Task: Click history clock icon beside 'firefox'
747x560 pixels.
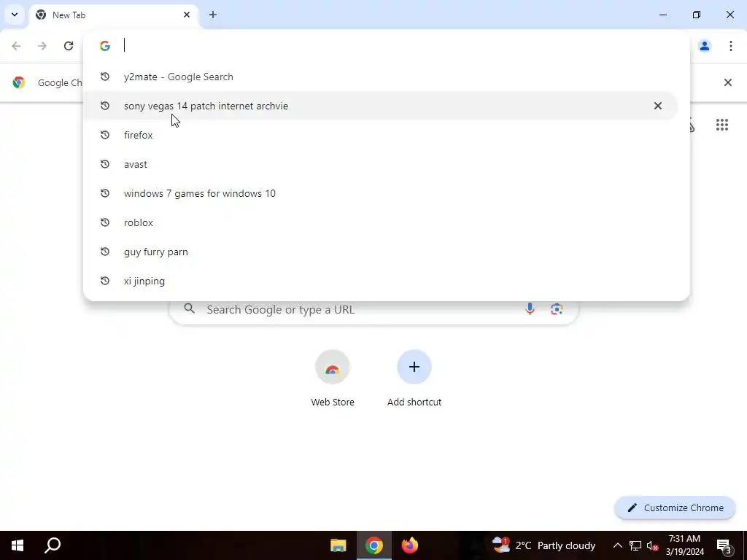Action: coord(105,135)
